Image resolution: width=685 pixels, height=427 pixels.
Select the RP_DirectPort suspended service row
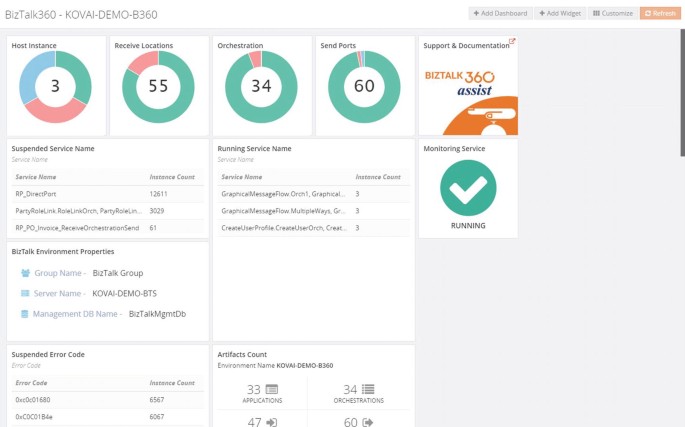coord(107,194)
